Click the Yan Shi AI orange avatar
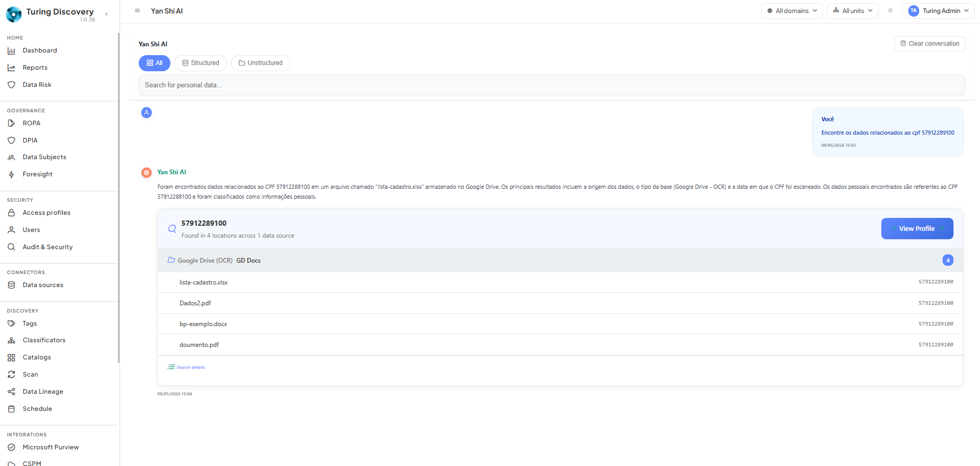Viewport: 980px width, 466px height. [147, 173]
